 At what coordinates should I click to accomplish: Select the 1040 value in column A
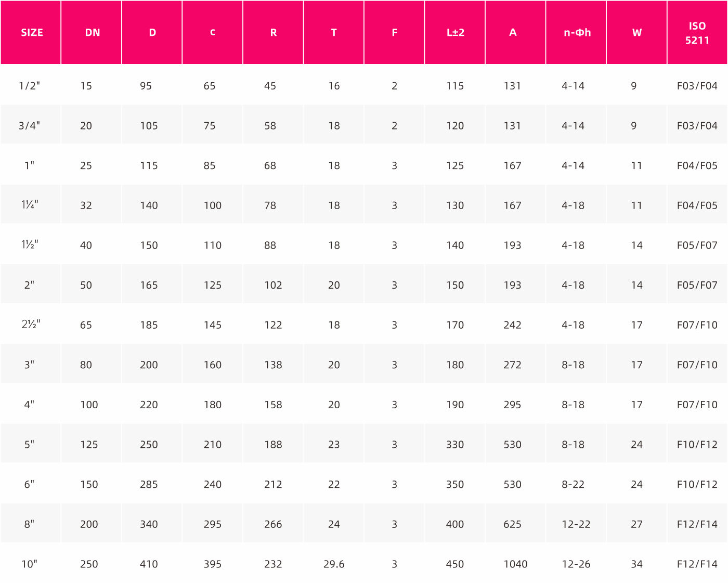(x=515, y=564)
